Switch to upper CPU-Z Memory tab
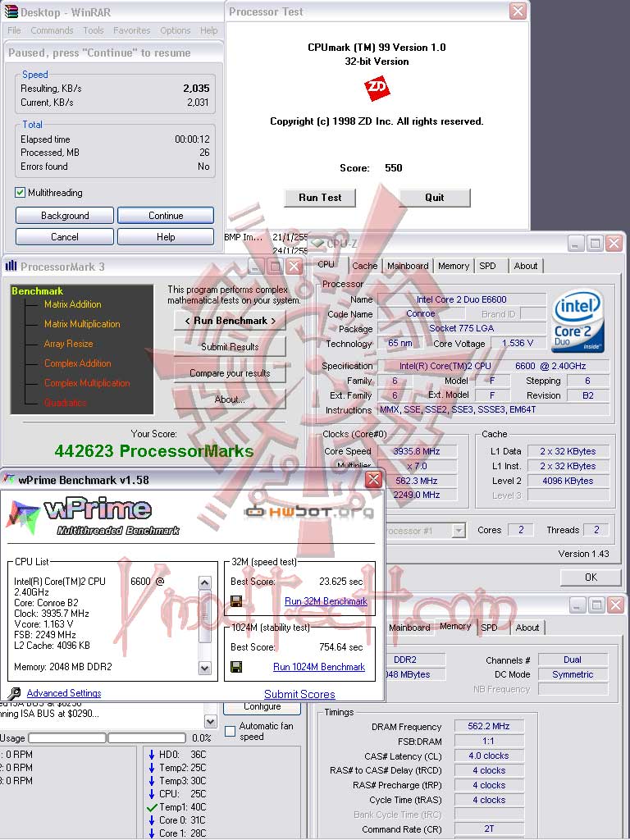The width and height of the screenshot is (630, 840). tap(453, 266)
